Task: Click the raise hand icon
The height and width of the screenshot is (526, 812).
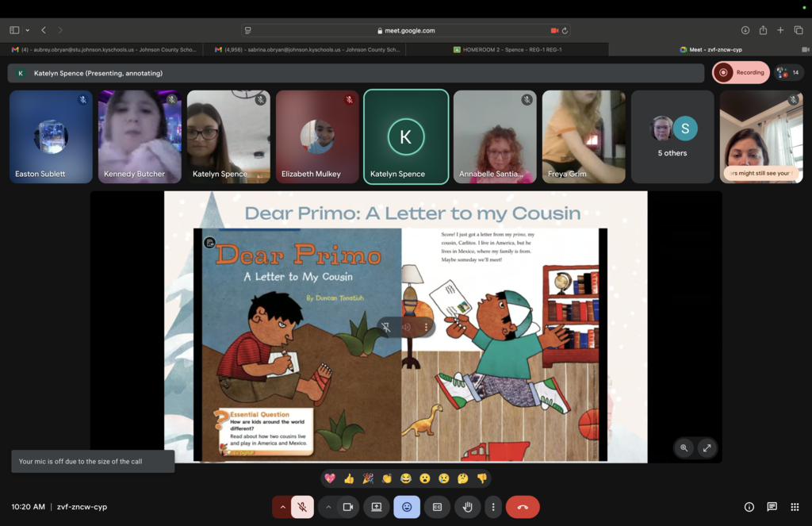Action: [467, 507]
